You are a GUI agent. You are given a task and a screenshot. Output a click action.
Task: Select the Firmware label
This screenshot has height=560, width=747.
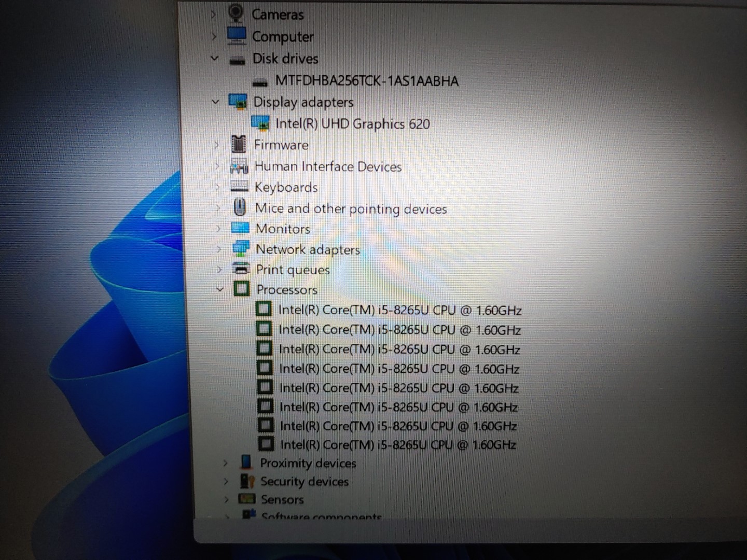[x=281, y=145]
